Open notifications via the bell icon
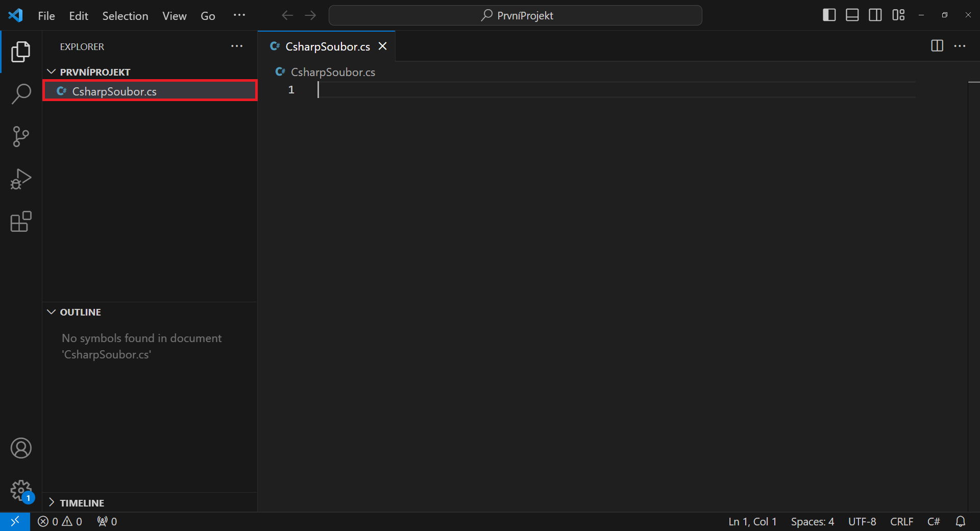 coord(961,521)
